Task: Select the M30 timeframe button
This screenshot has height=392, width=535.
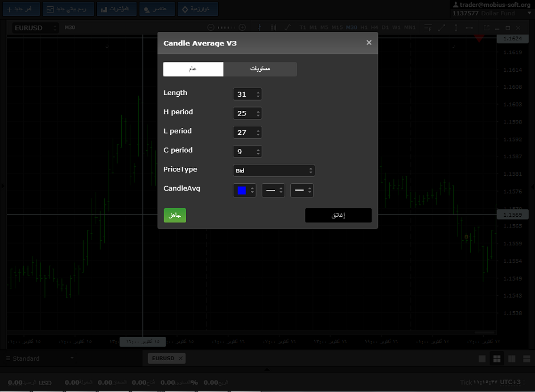Action: coord(351,28)
